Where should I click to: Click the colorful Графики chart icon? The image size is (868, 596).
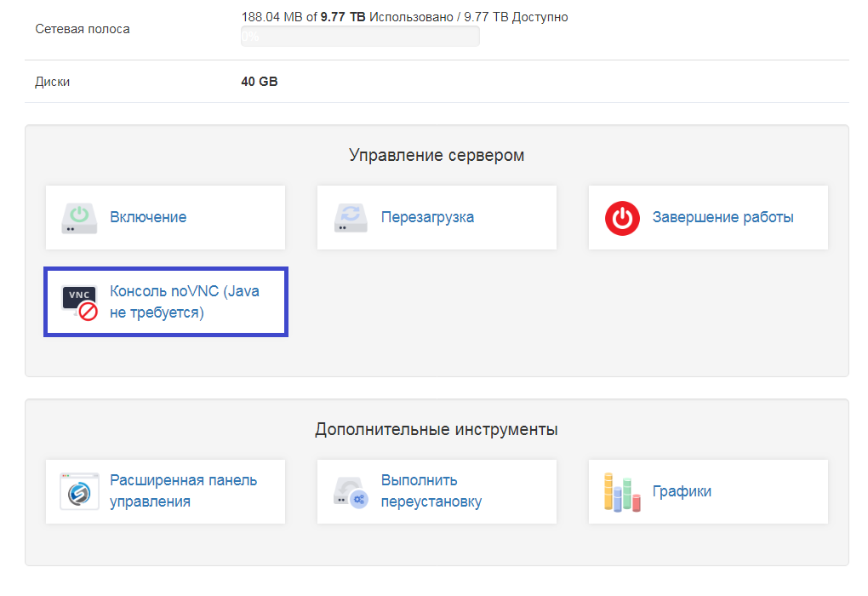point(622,492)
